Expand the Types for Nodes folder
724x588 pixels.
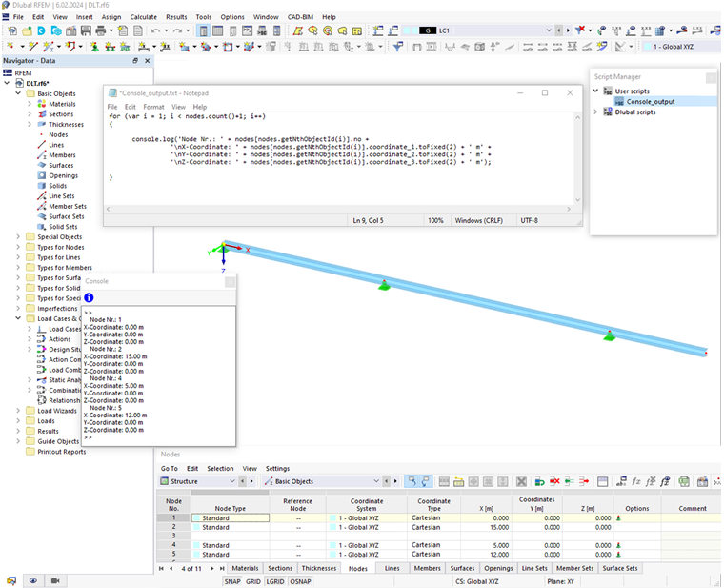coord(18,247)
